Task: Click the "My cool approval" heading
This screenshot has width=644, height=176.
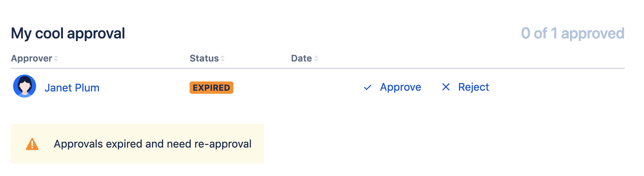Action: click(x=68, y=33)
